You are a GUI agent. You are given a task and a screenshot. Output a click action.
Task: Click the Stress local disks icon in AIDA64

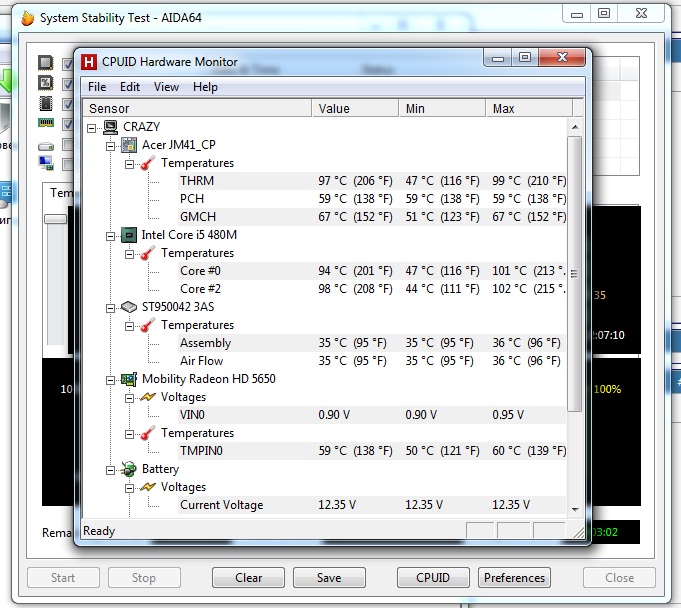coord(46,146)
